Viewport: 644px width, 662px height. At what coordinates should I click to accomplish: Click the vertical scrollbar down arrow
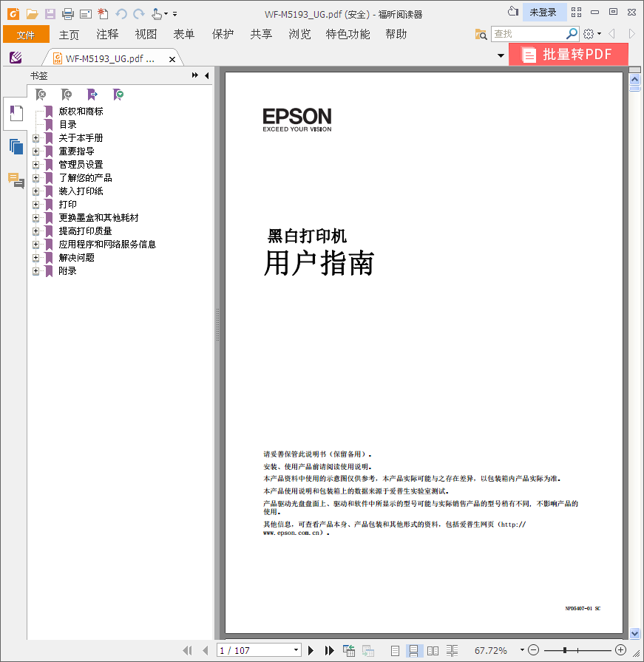tap(634, 633)
